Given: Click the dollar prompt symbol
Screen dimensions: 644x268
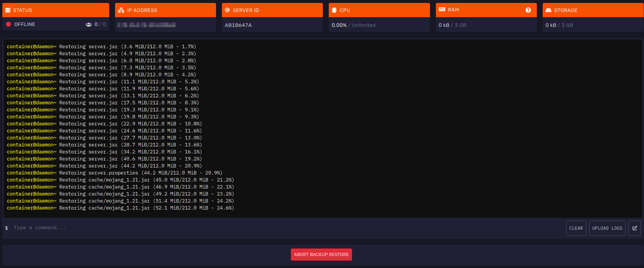Looking at the screenshot, I should (x=6, y=228).
